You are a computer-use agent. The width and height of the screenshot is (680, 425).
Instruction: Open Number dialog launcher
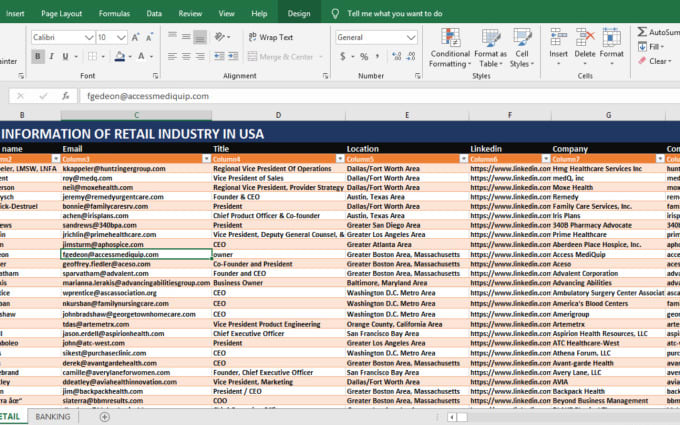[417, 76]
